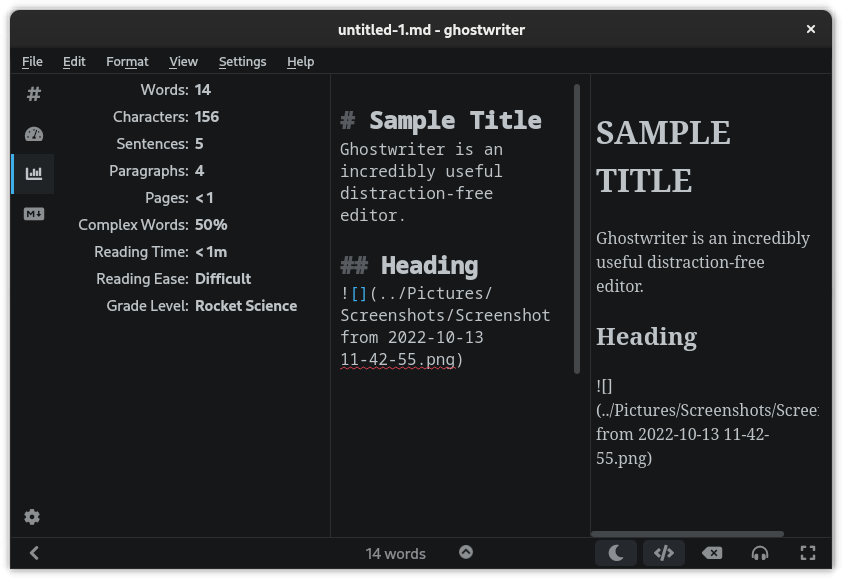Open the Settings menu
842x579 pixels.
[242, 62]
